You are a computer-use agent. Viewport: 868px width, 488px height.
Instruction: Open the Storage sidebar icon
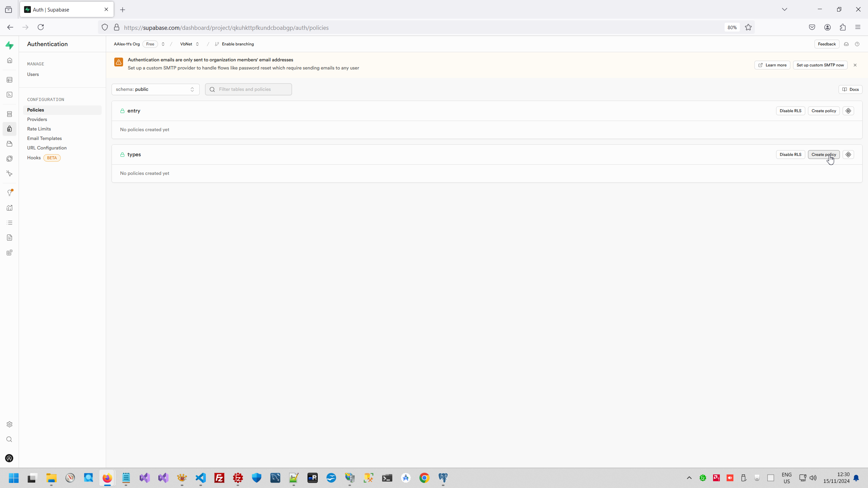pyautogui.click(x=9, y=144)
